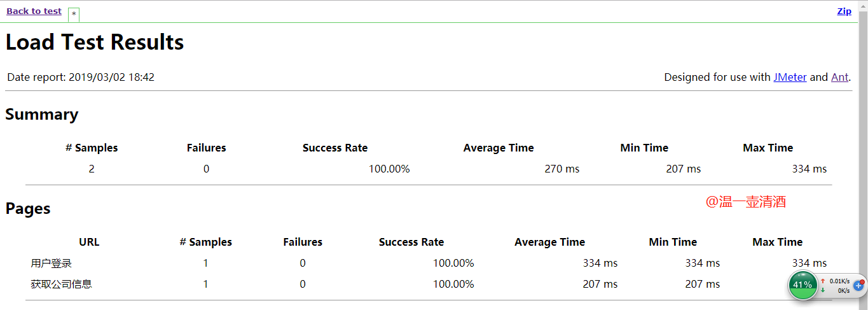The height and width of the screenshot is (310, 868).
Task: Click the Load Test Results heading
Action: click(x=95, y=42)
